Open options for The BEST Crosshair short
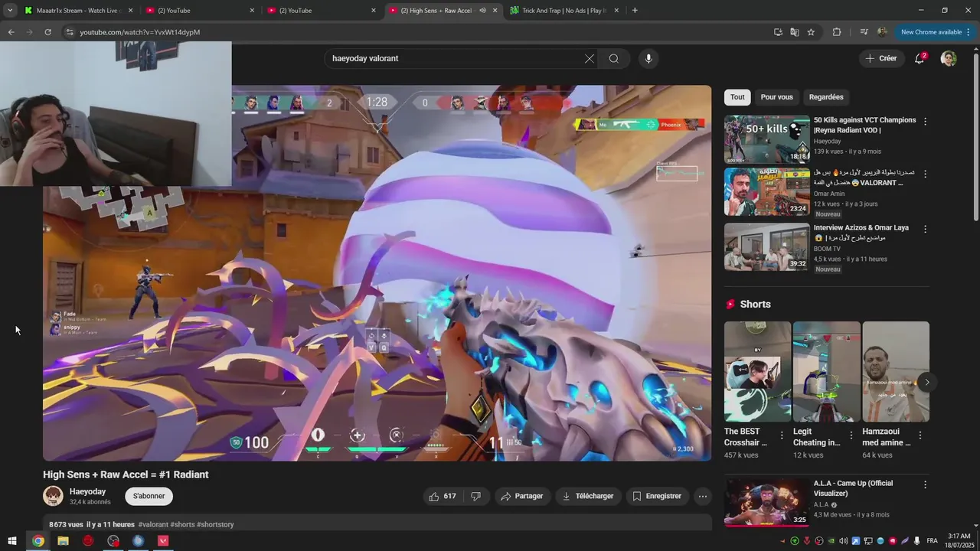The height and width of the screenshot is (551, 980). click(782, 435)
